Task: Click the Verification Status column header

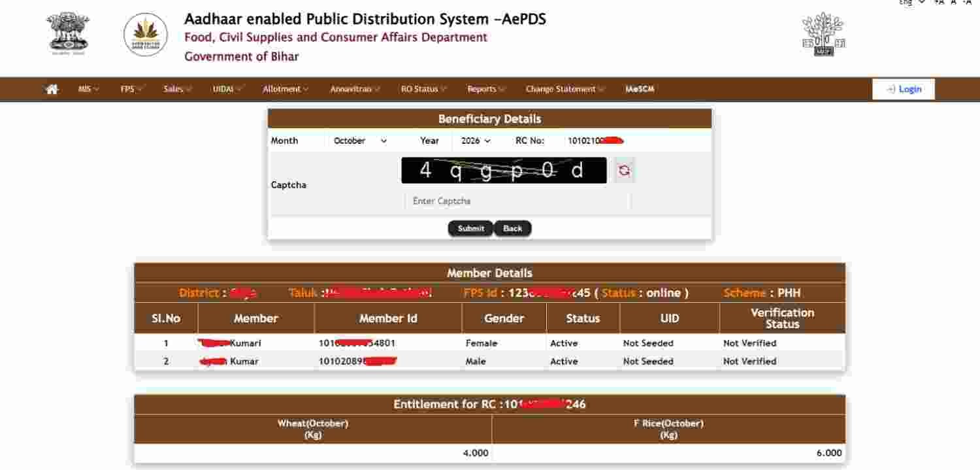Action: [x=783, y=318]
